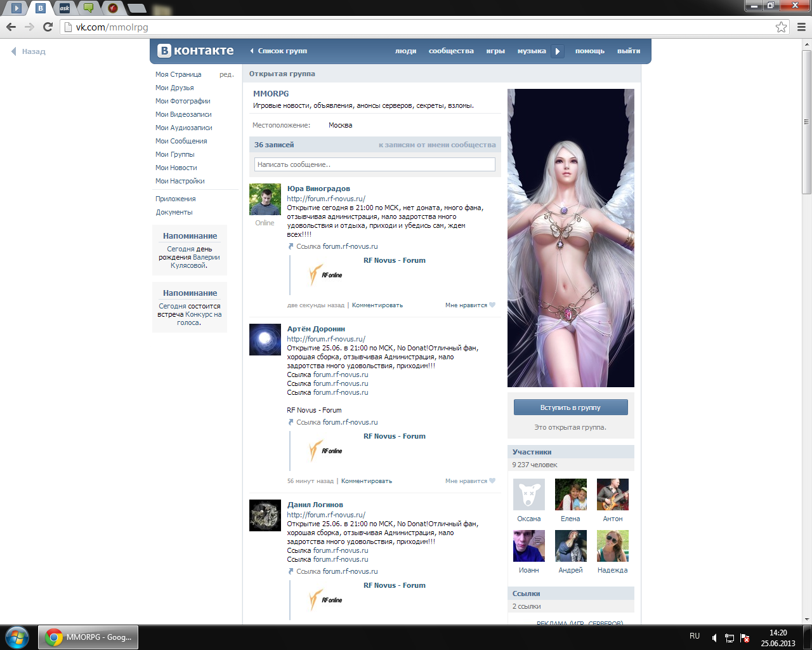Open member Надежда's avatar

pyautogui.click(x=613, y=546)
